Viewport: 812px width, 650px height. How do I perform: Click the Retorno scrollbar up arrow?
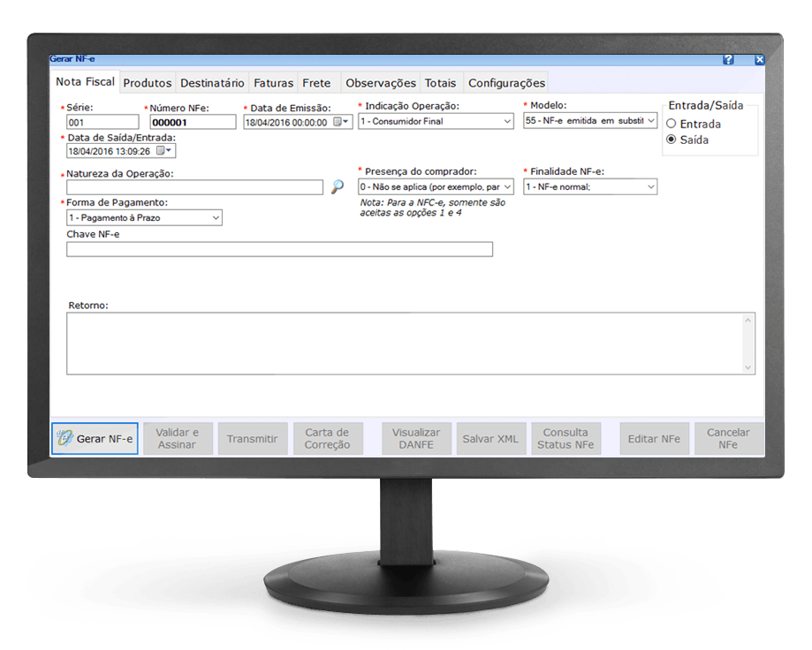747,321
